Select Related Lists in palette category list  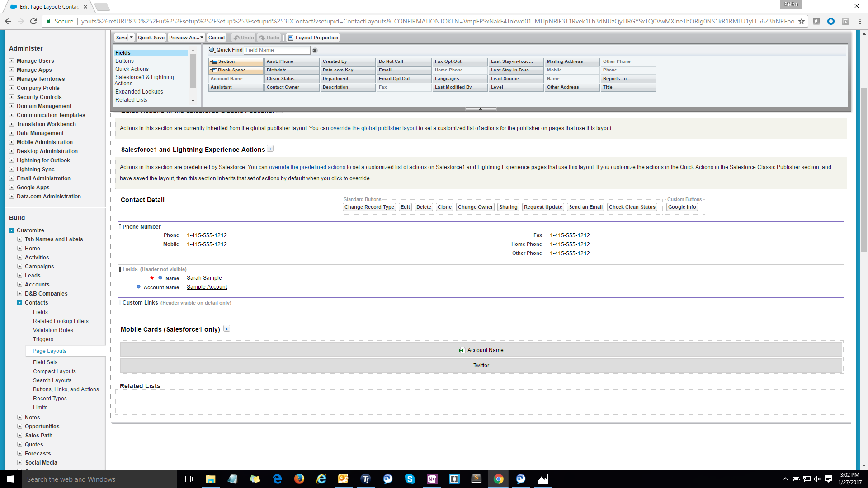(x=131, y=100)
